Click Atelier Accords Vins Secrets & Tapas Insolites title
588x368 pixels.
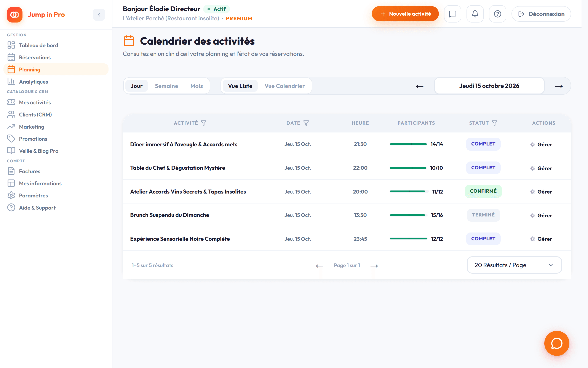tap(188, 192)
